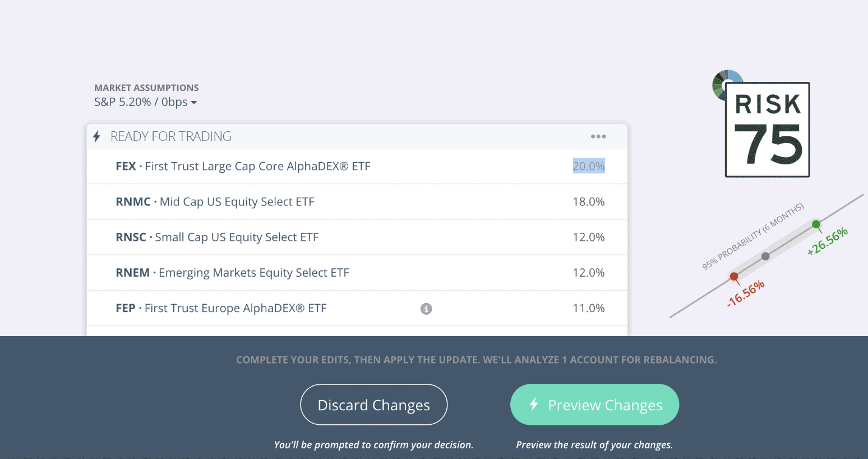
Task: Select the FEX First Trust Large Cap row
Action: (x=243, y=166)
